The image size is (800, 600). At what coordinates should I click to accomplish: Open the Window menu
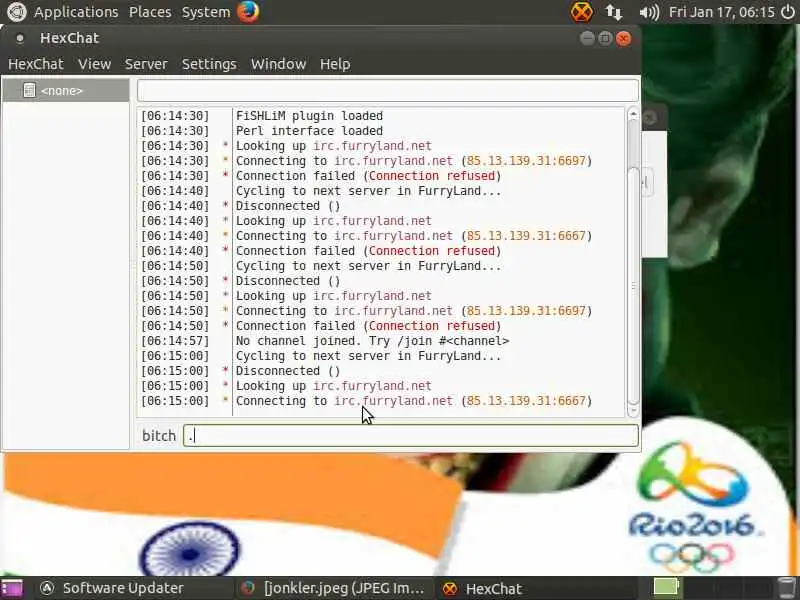[x=278, y=64]
